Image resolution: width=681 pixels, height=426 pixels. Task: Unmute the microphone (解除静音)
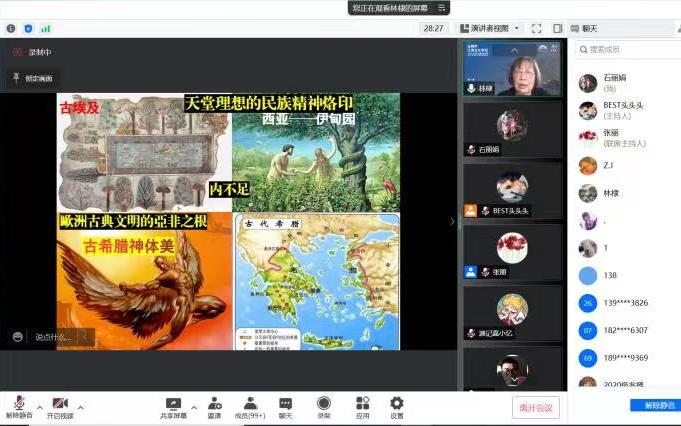19,407
